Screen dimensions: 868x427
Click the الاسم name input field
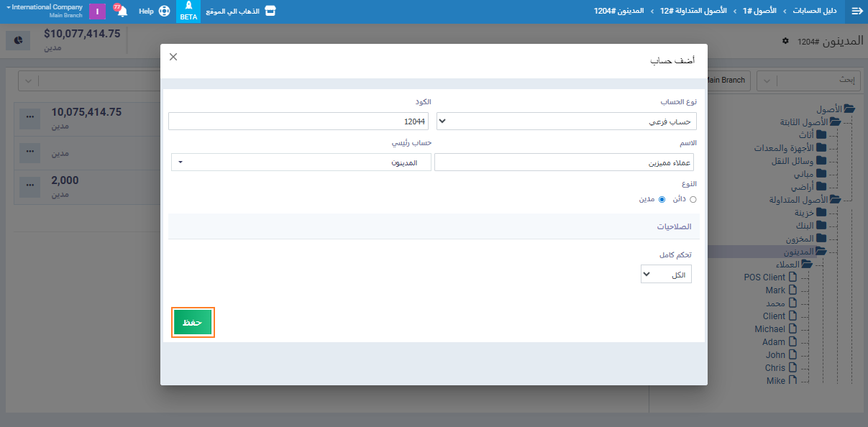click(x=565, y=162)
